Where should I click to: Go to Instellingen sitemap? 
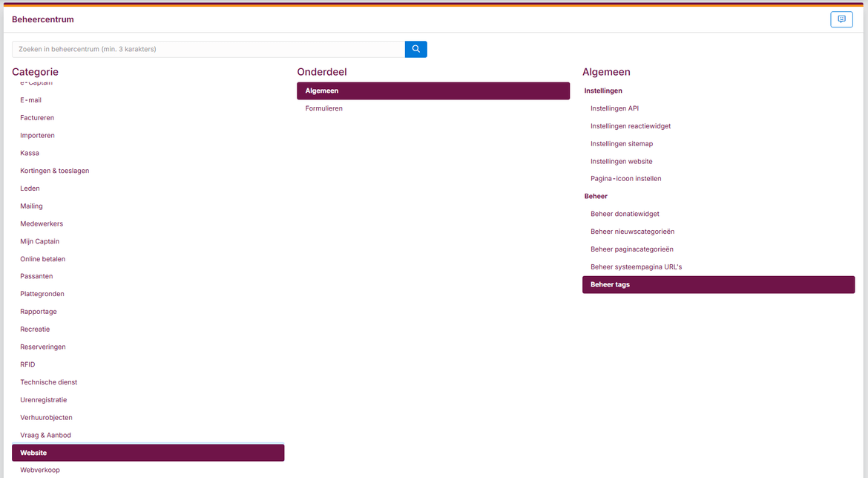tap(621, 144)
